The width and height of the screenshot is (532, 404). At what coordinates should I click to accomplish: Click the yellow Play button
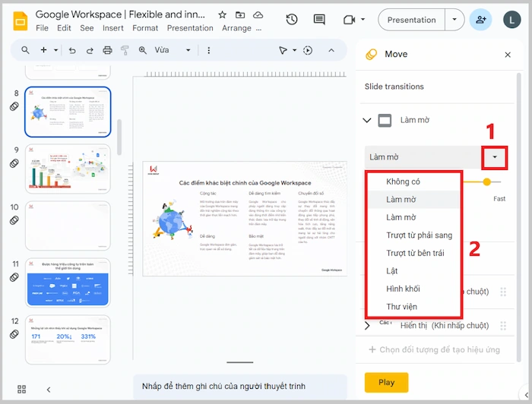(x=386, y=382)
